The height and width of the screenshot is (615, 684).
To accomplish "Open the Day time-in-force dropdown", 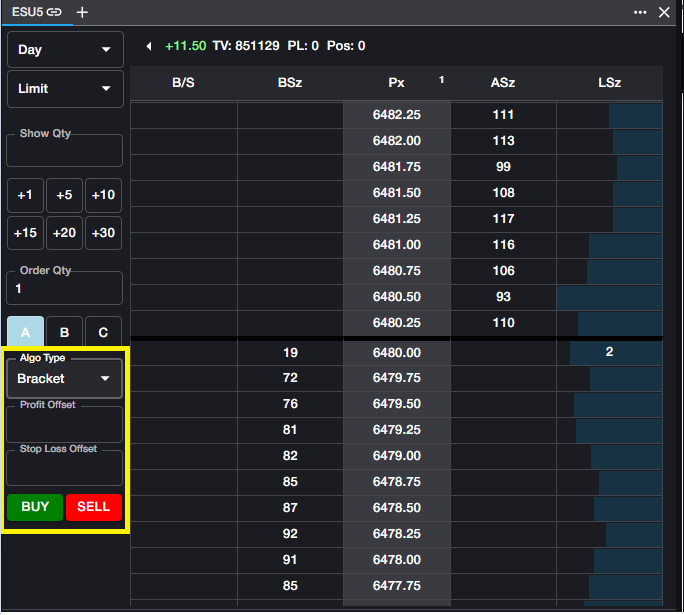I will [x=65, y=50].
